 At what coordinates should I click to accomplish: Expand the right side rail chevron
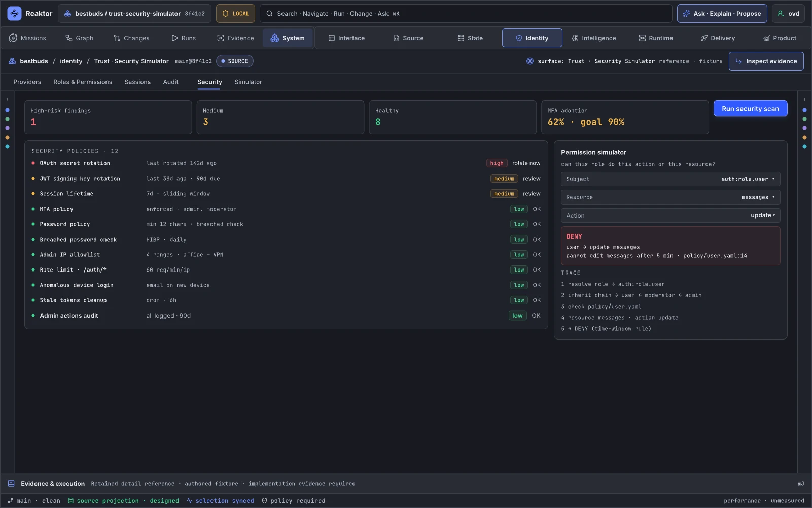[x=804, y=100]
